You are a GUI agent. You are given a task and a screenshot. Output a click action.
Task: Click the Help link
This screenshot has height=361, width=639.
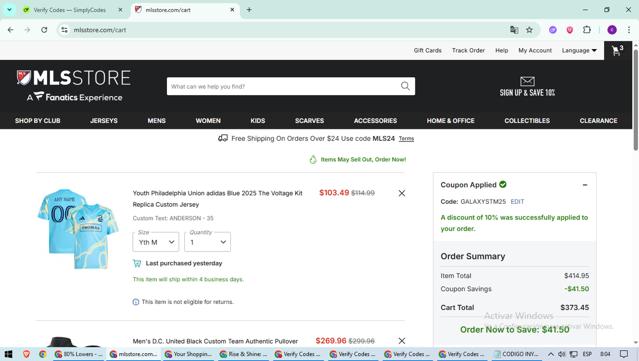click(502, 51)
